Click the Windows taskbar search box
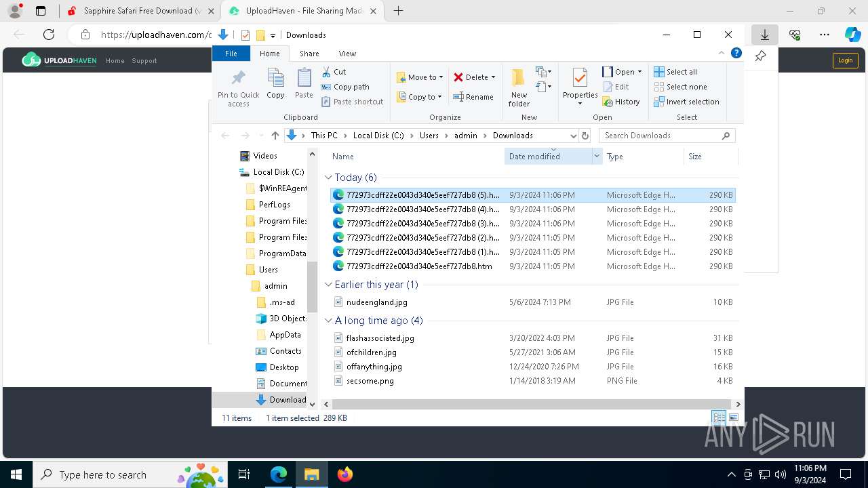The width and height of the screenshot is (868, 488). [x=132, y=474]
